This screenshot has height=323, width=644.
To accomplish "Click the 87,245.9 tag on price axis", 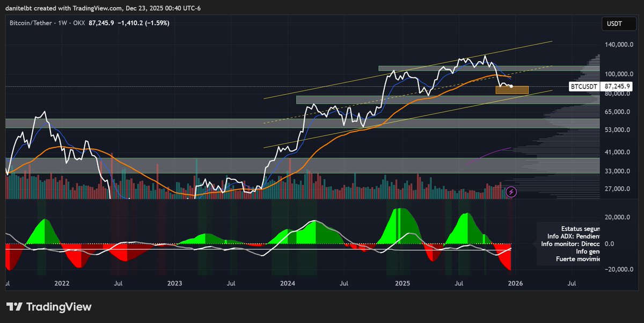I will pos(618,86).
